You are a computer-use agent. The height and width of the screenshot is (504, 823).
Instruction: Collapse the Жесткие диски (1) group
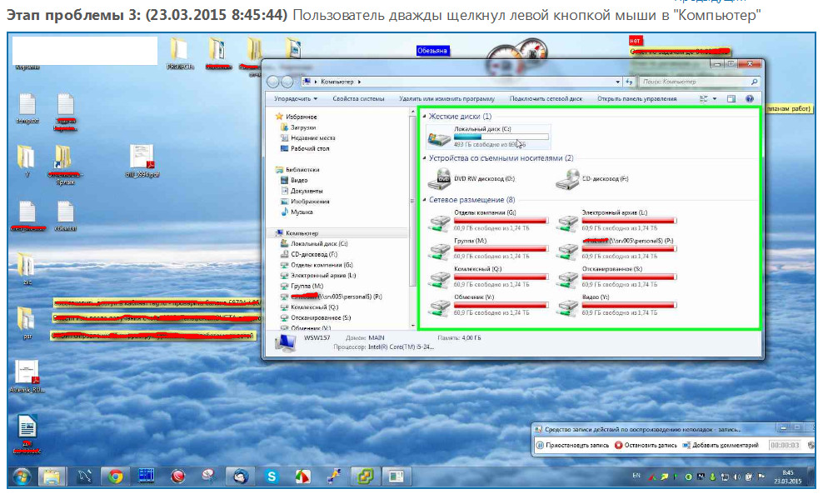point(424,116)
